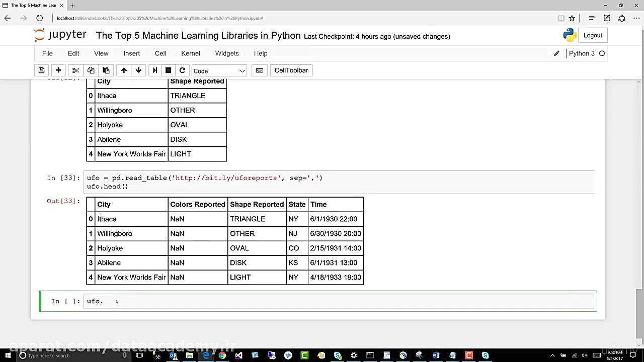The width and height of the screenshot is (644, 362).
Task: Open the Kernel menu
Action: tap(191, 53)
